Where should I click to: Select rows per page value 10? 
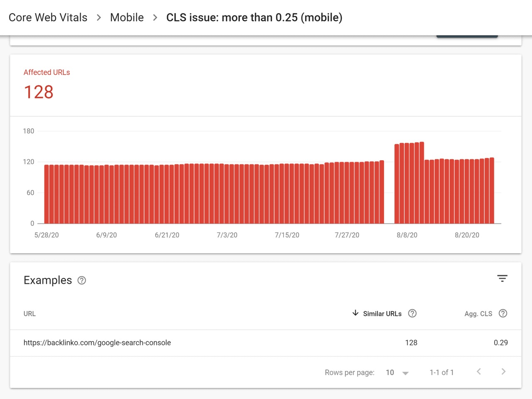[x=390, y=372]
